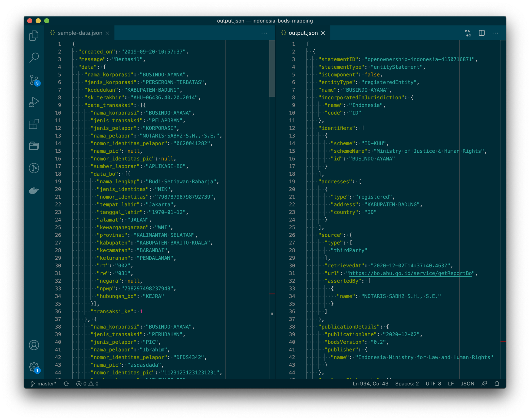Image resolution: width=530 pixels, height=420 pixels.
Task: Click "Ibrahim" value on line 41
Action: (154, 350)
